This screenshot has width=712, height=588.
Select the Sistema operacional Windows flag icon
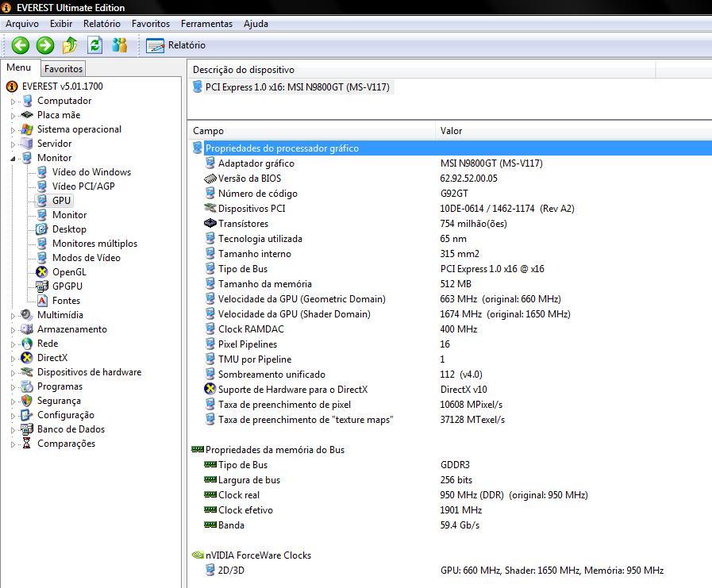click(27, 129)
